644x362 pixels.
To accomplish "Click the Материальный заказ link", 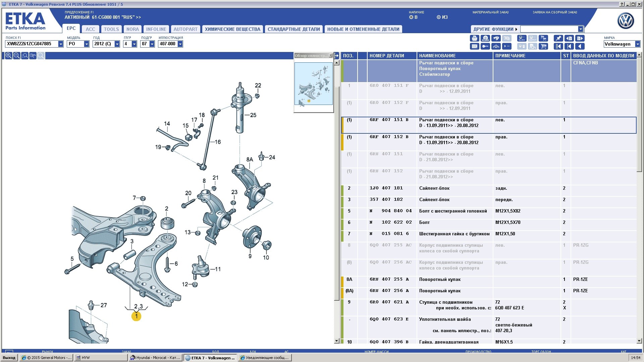I will click(x=490, y=12).
